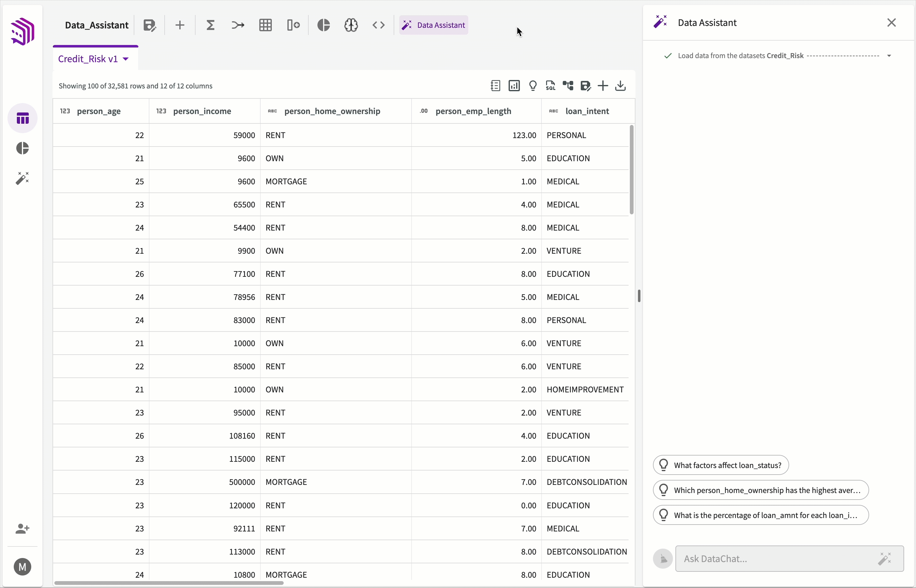This screenshot has height=588, width=916.
Task: Select the 113000 income cell
Action: 205,552
